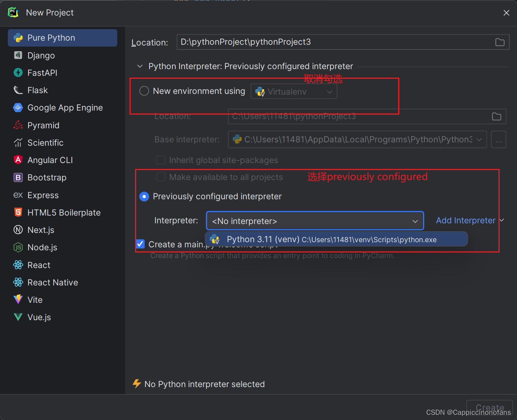
Task: Select Python 3.11 venv from interpreter list
Action: pyautogui.click(x=333, y=239)
